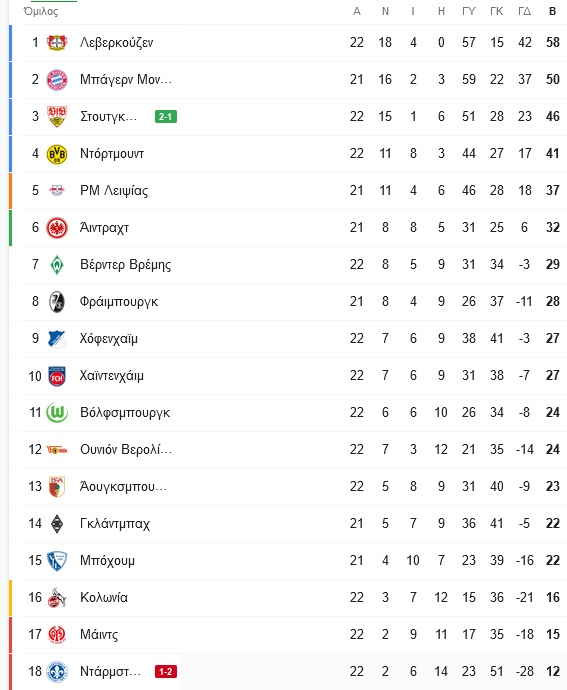Viewport: 567px width, 690px height.
Task: Click the Werder Bremen green diamond logo
Action: (x=57, y=264)
